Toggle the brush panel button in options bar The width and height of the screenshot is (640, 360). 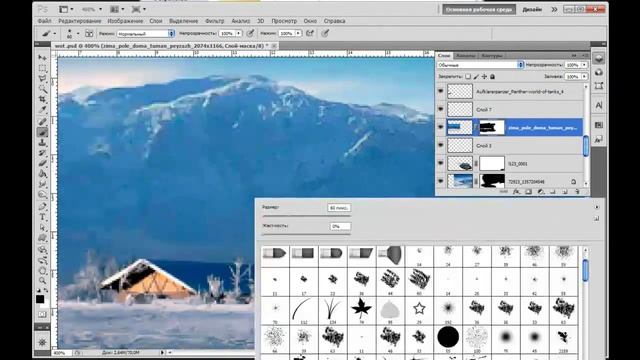pyautogui.click(x=89, y=33)
